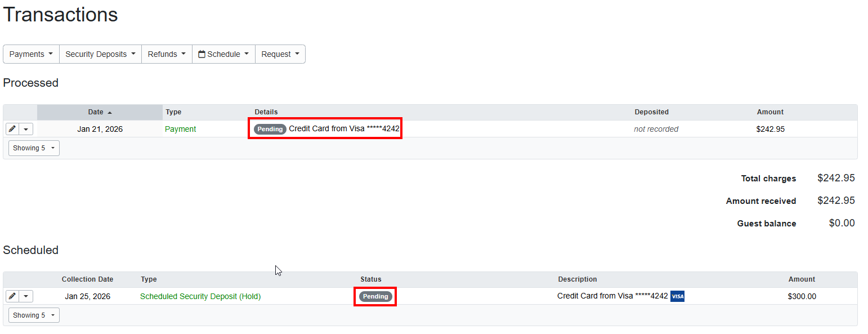The image size is (868, 334).
Task: Select the Payment link in the Type column
Action: 180,129
